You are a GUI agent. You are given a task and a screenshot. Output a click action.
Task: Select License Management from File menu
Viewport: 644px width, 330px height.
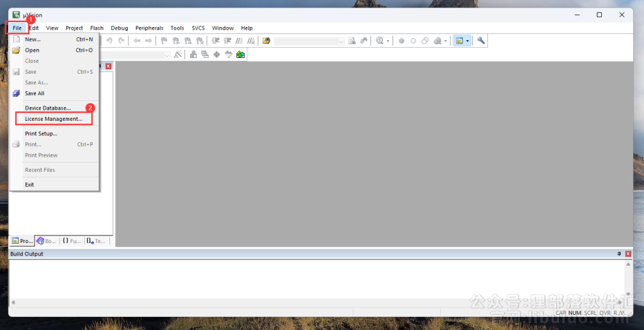tap(53, 119)
